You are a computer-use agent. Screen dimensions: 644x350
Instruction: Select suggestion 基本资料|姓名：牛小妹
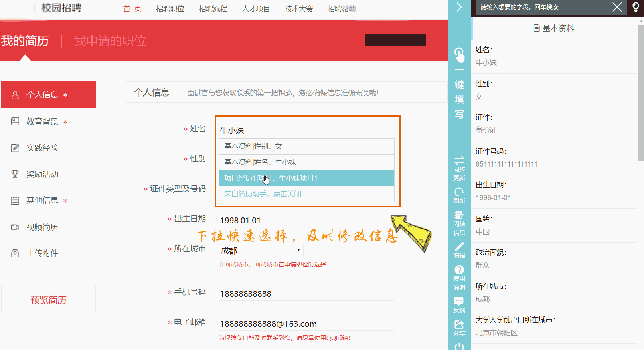[307, 162]
